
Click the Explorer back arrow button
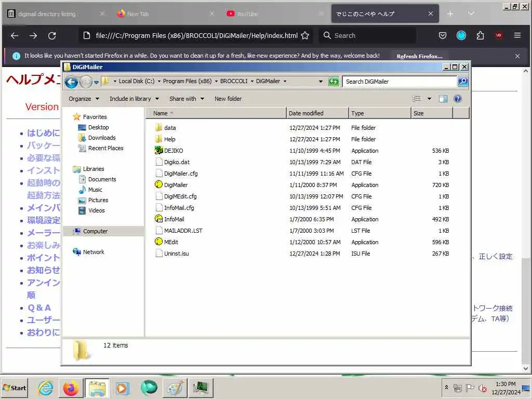point(71,82)
